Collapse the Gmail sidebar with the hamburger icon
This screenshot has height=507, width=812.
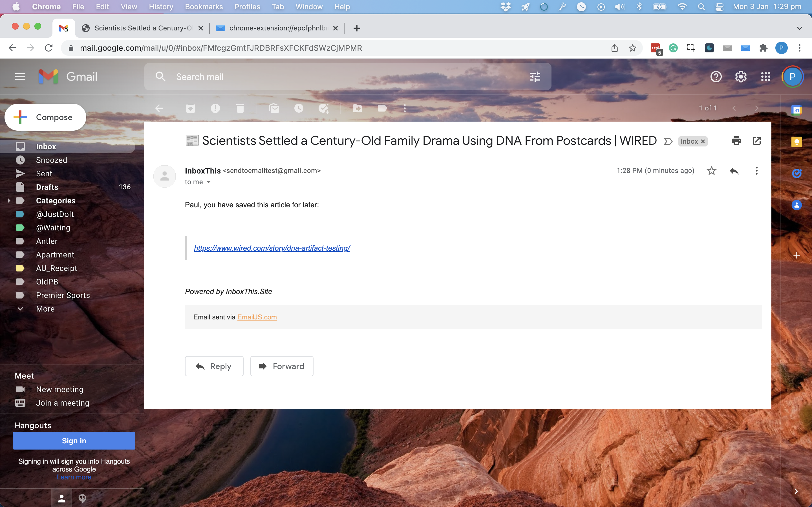(x=20, y=76)
